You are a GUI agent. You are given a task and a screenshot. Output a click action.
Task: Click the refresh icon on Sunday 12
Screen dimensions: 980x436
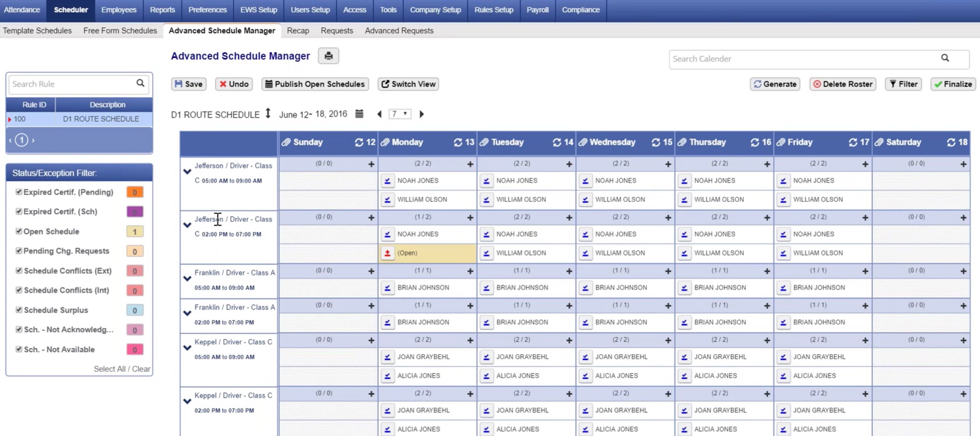pos(359,142)
